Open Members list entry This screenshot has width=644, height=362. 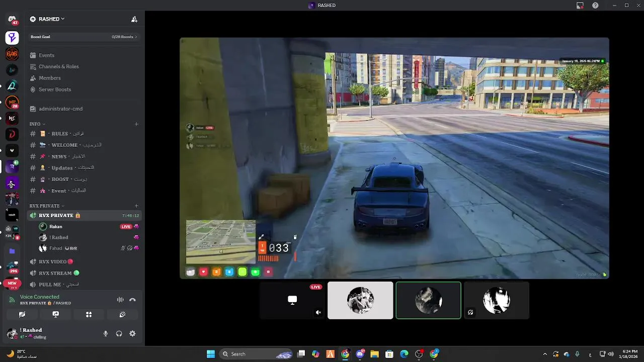[x=85, y=78]
